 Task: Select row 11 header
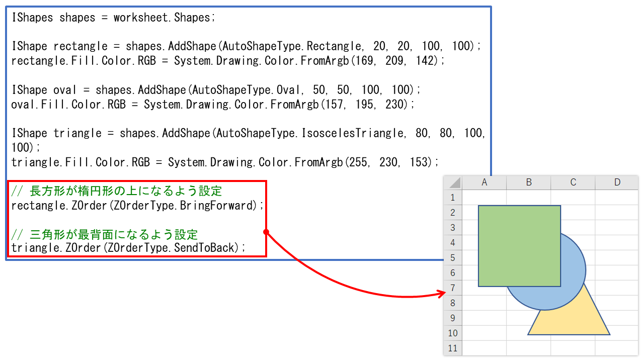453,348
